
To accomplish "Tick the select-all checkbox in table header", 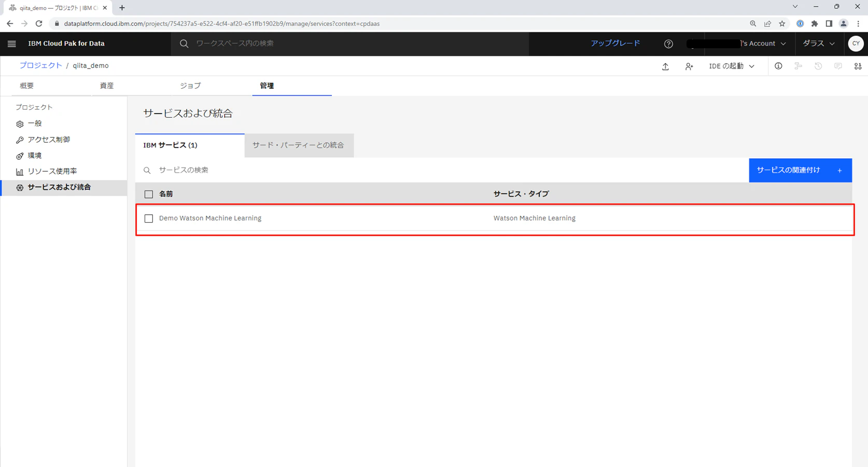I will click(149, 194).
